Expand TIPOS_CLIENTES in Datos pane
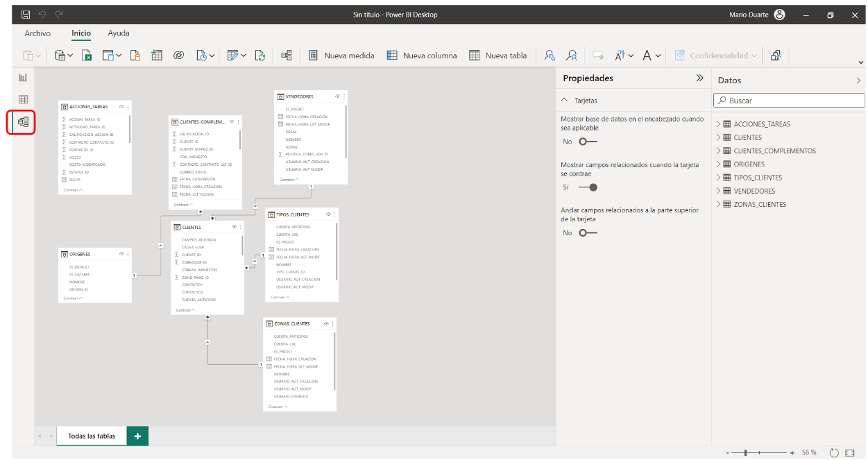Image resolution: width=868 pixels, height=460 pixels. 719,178
